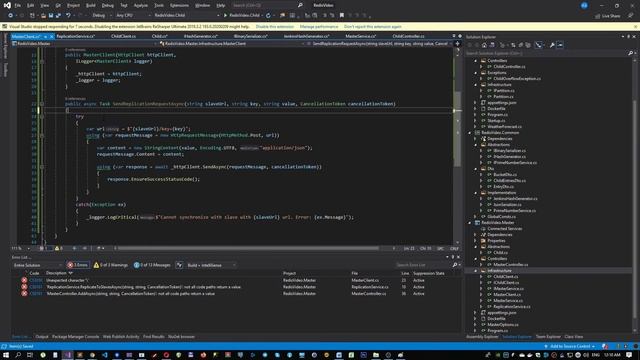Screen dimensions: 640x360
Task: Switch to ReplicationService.cs tab
Action: pos(76,36)
